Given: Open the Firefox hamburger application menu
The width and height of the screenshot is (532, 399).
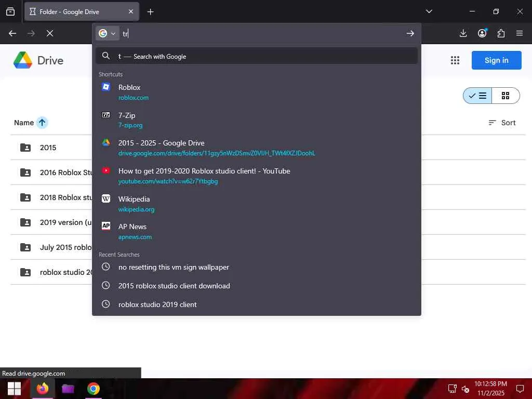Looking at the screenshot, I should (520, 33).
